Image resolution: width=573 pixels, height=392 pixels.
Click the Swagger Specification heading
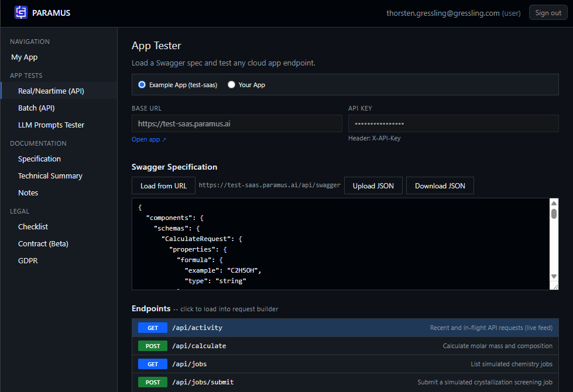(x=174, y=167)
